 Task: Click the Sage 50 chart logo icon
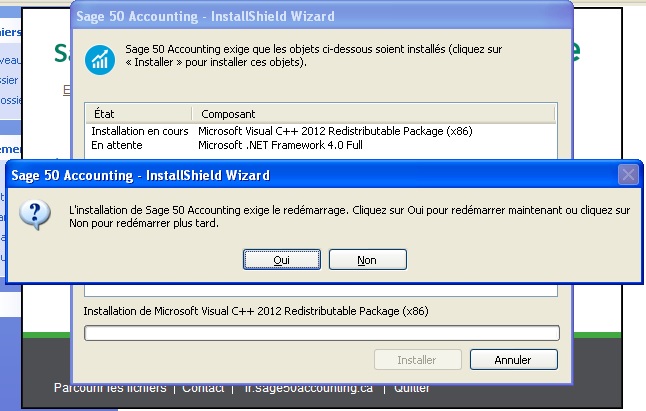click(100, 60)
